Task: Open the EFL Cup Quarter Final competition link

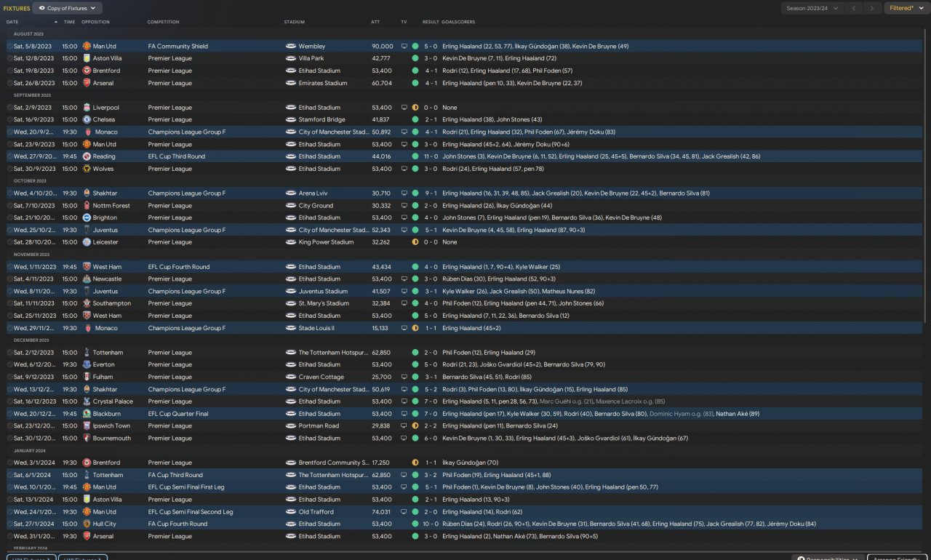Action: coord(178,414)
